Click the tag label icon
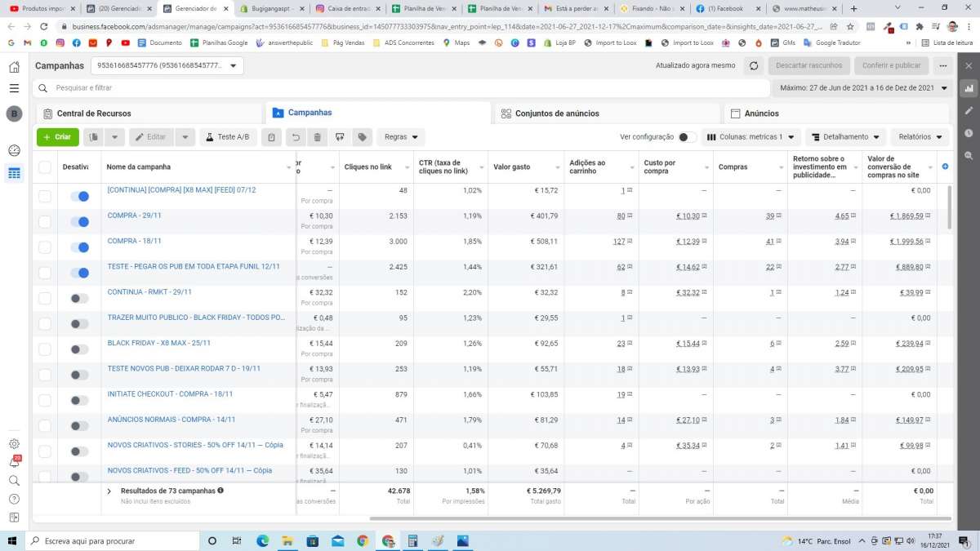Screen dimensions: 980x551 (x=363, y=137)
